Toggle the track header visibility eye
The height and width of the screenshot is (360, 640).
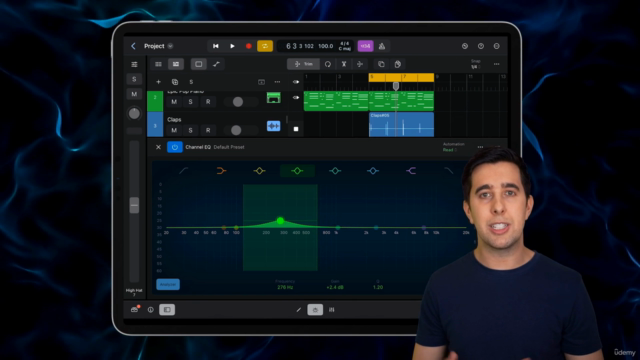point(296,82)
